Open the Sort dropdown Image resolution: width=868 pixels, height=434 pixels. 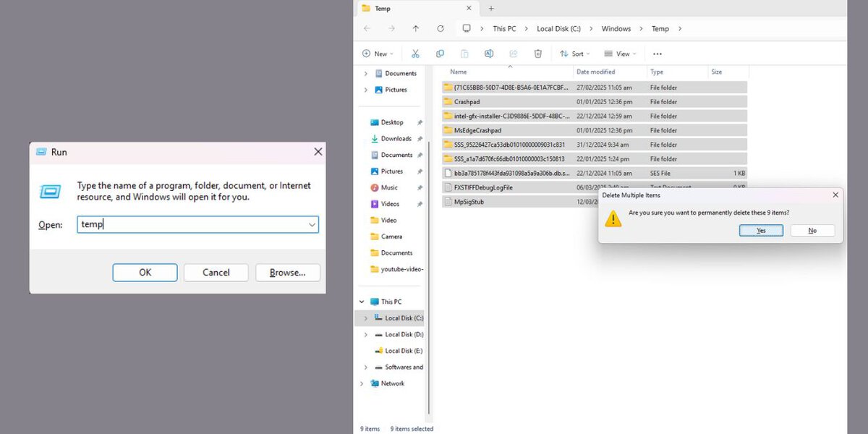pyautogui.click(x=575, y=54)
